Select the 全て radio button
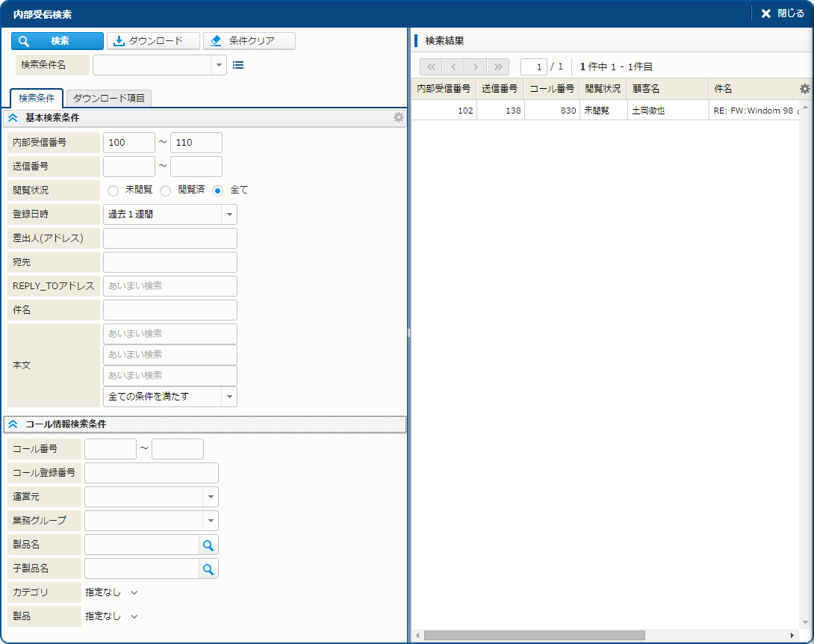 [218, 191]
